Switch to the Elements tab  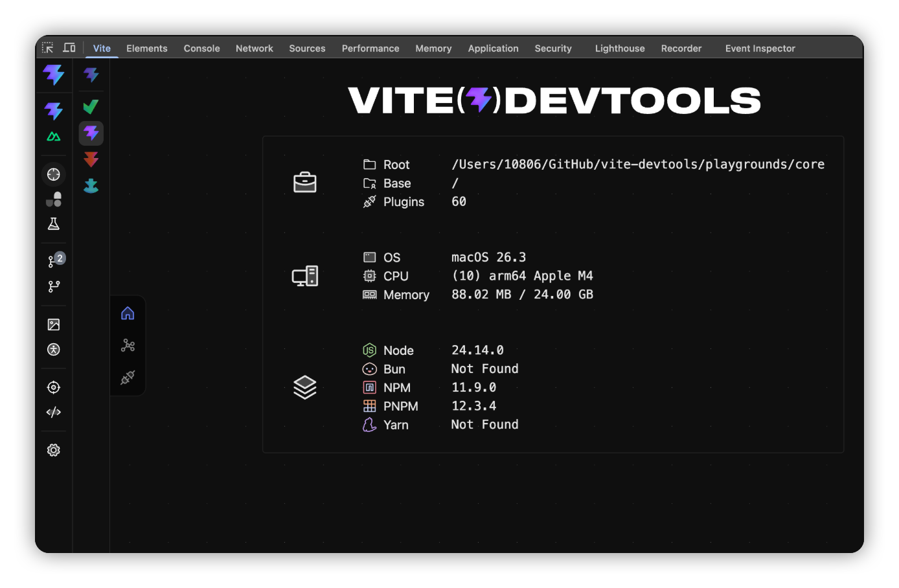(x=147, y=49)
